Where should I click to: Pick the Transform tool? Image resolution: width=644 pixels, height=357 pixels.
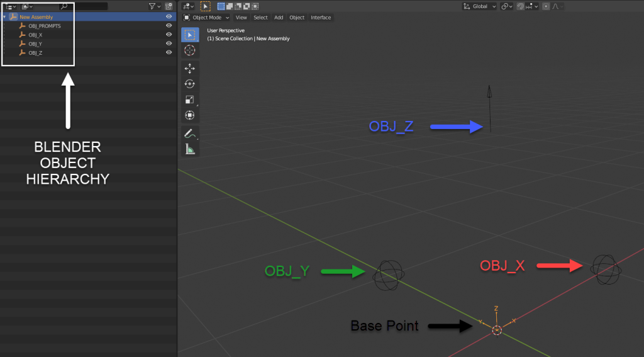click(189, 115)
